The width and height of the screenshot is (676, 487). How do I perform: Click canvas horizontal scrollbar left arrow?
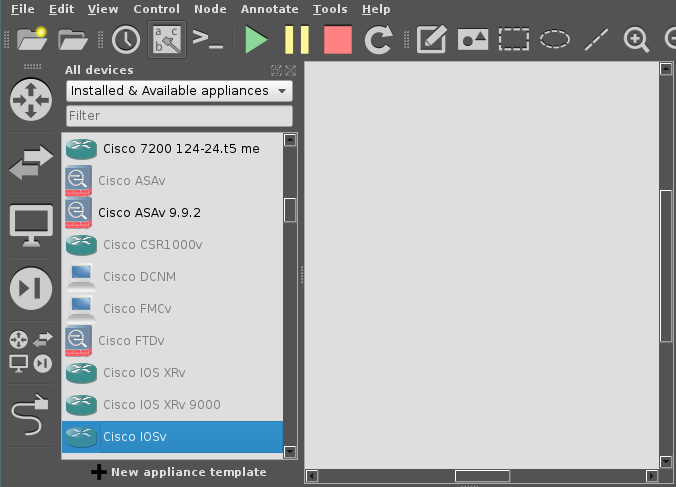(x=312, y=476)
